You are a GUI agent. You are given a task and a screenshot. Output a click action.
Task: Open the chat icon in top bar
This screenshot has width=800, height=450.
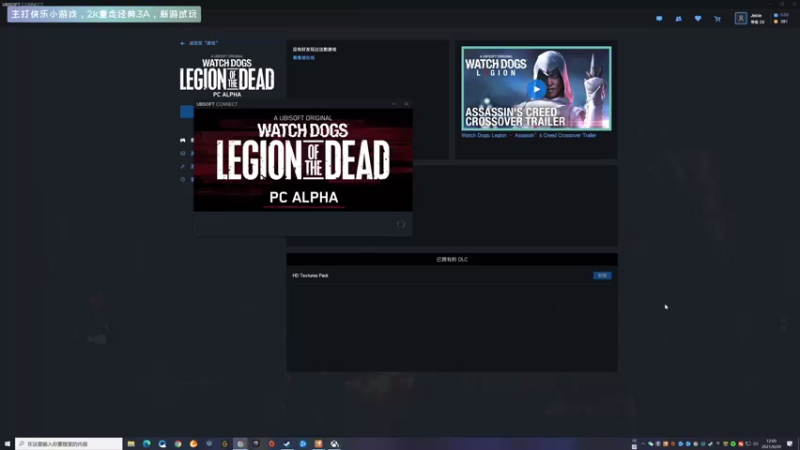click(x=659, y=18)
